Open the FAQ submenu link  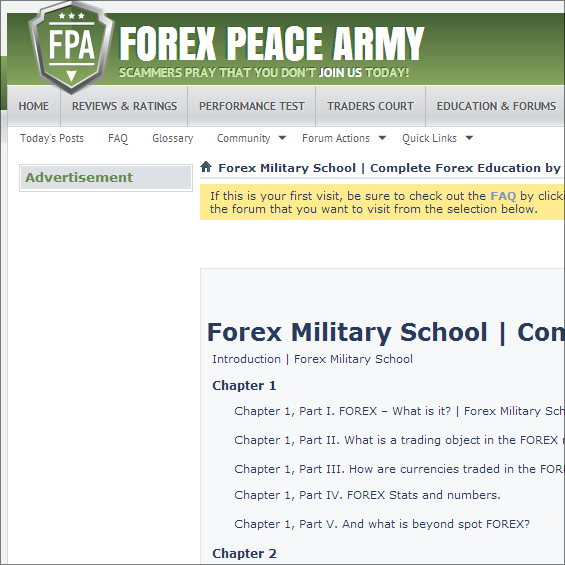(118, 138)
